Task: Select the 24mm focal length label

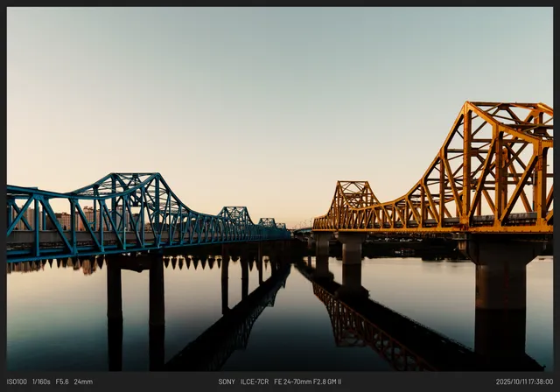Action: [83, 381]
